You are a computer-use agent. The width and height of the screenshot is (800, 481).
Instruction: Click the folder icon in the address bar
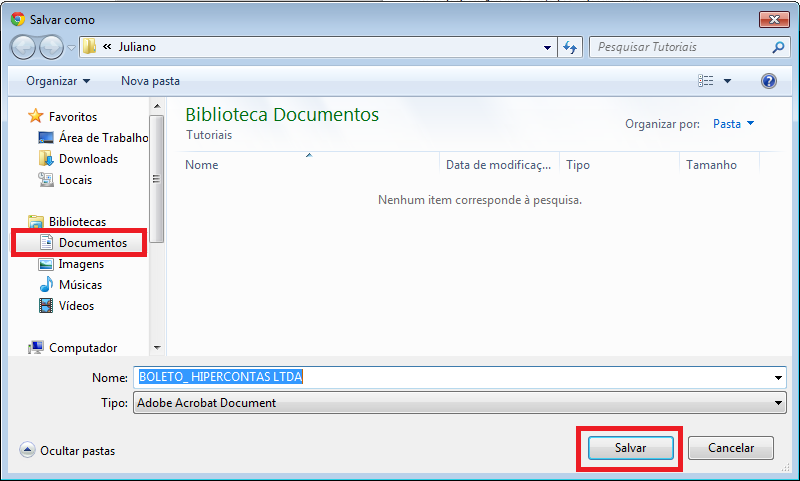click(x=89, y=47)
